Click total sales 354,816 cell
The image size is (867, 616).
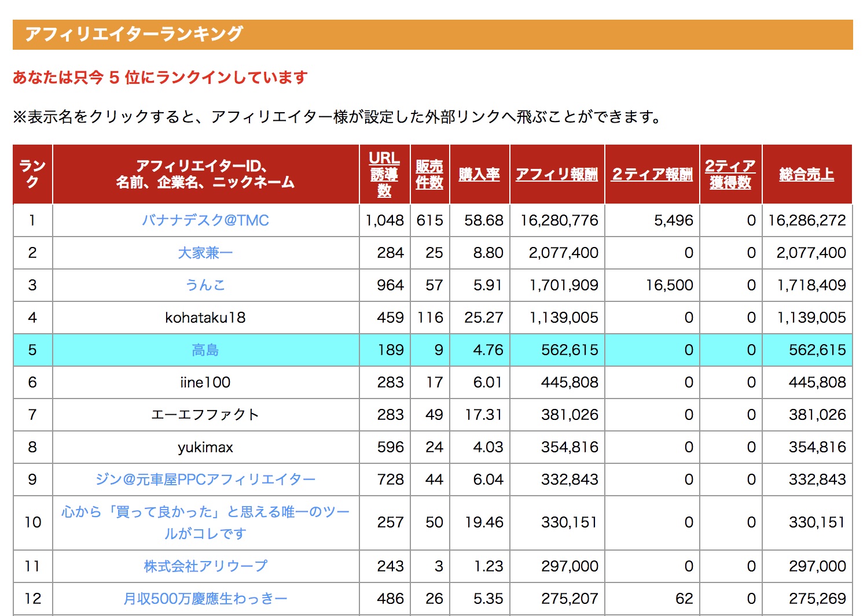[807, 447]
